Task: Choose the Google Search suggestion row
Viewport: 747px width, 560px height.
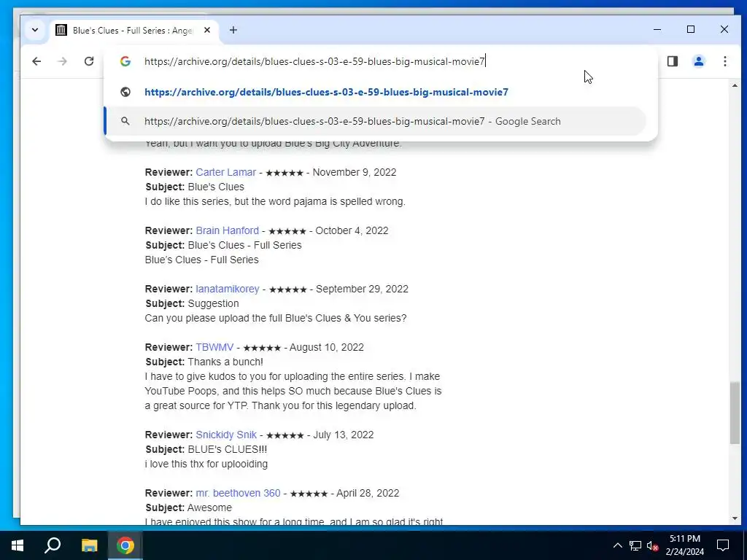Action: coord(374,121)
